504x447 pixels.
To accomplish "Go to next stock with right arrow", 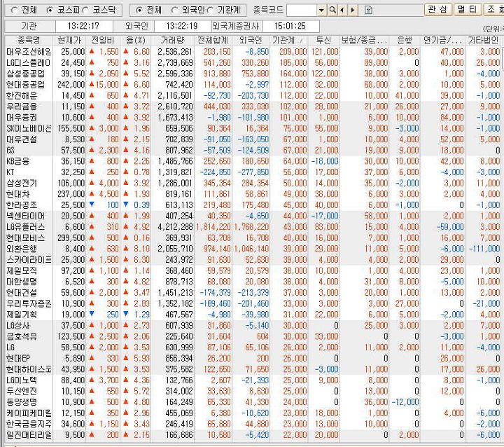I will tap(353, 11).
